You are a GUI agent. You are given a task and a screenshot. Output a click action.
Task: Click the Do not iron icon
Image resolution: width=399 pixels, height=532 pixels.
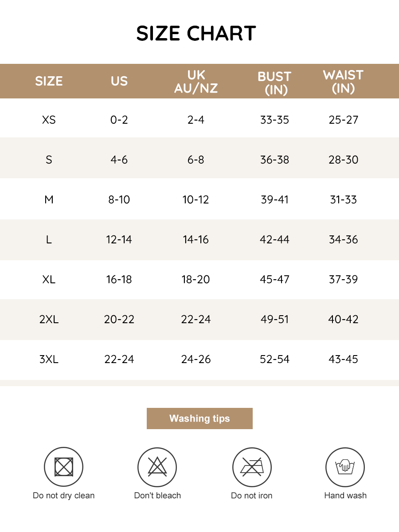click(252, 467)
